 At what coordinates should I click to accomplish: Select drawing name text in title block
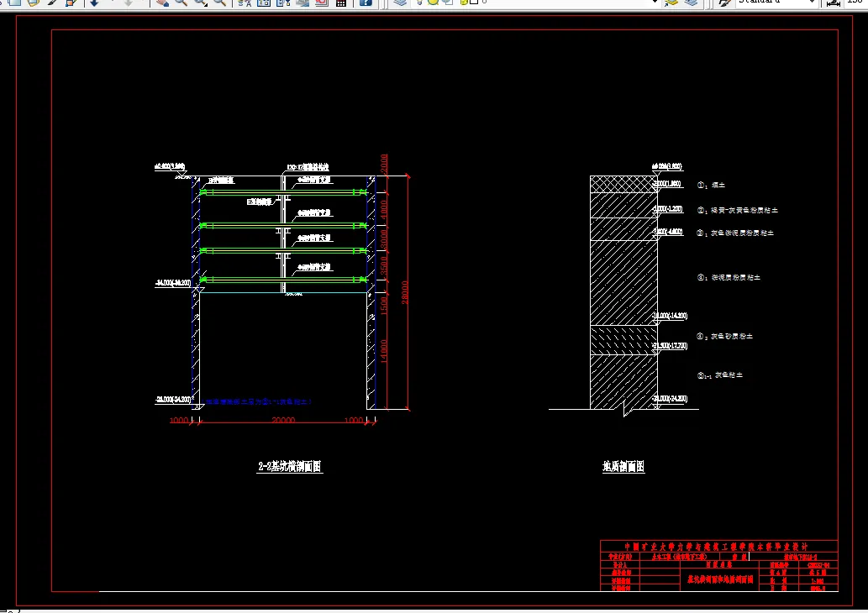click(x=720, y=579)
